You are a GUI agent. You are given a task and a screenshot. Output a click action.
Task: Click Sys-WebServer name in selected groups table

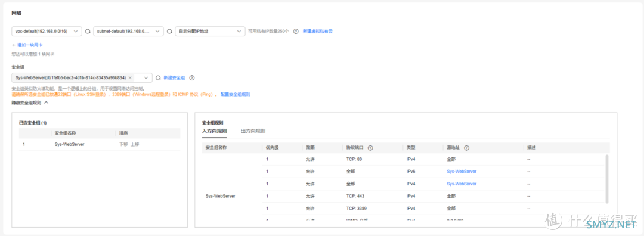click(x=69, y=144)
